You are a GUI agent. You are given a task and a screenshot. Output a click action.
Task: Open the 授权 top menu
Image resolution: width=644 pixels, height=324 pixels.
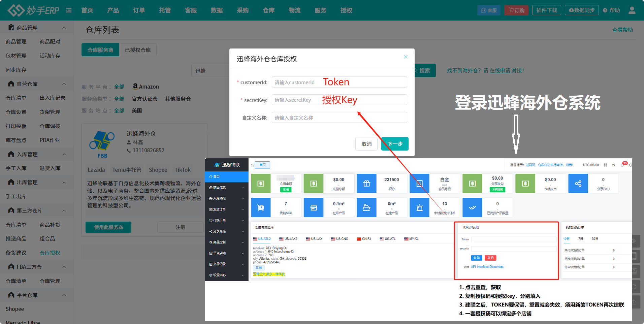pos(347,10)
